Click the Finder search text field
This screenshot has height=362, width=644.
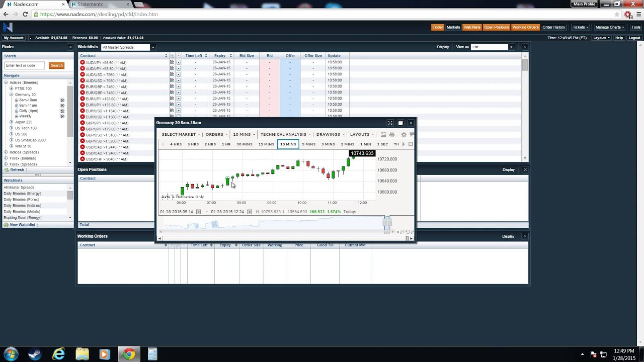point(25,65)
